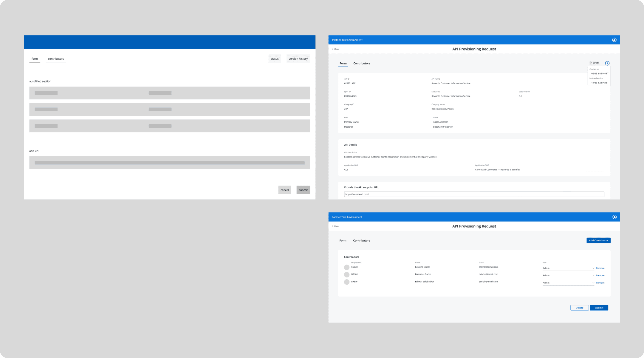This screenshot has width=644, height=358.
Task: Click Catalina Cerros's avatar circle
Action: [346, 267]
